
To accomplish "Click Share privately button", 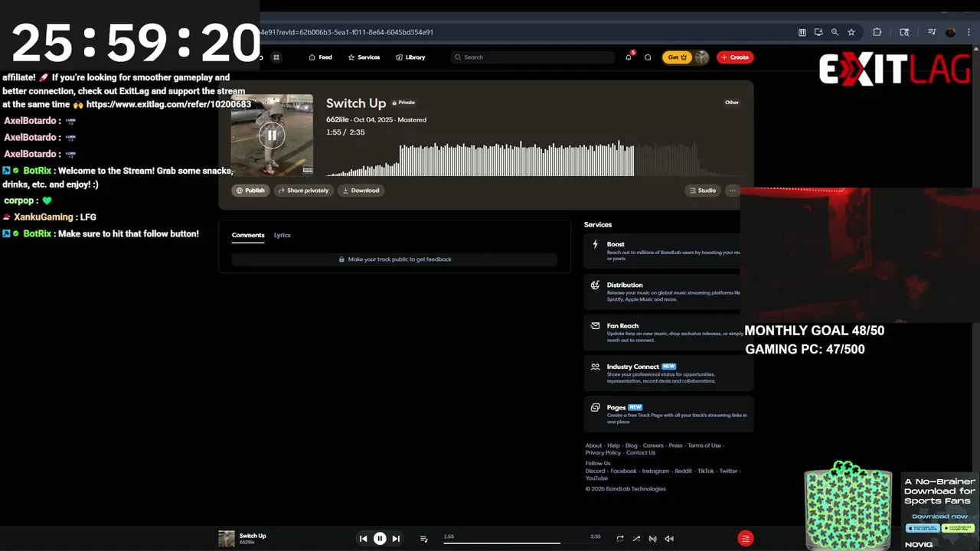I will 303,191.
